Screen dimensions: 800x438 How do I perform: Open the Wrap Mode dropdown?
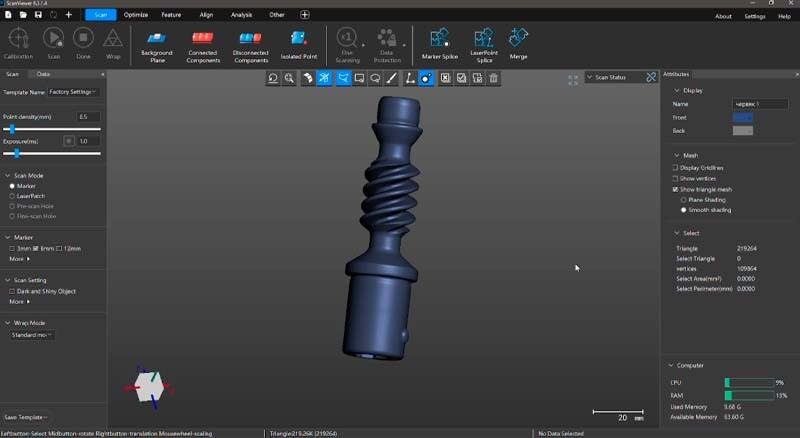(x=32, y=334)
